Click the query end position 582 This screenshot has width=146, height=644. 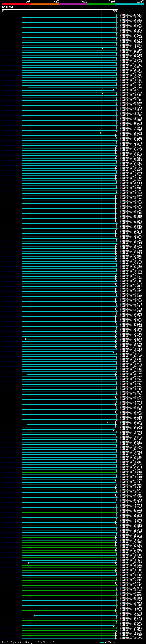pyautogui.click(x=115, y=11)
